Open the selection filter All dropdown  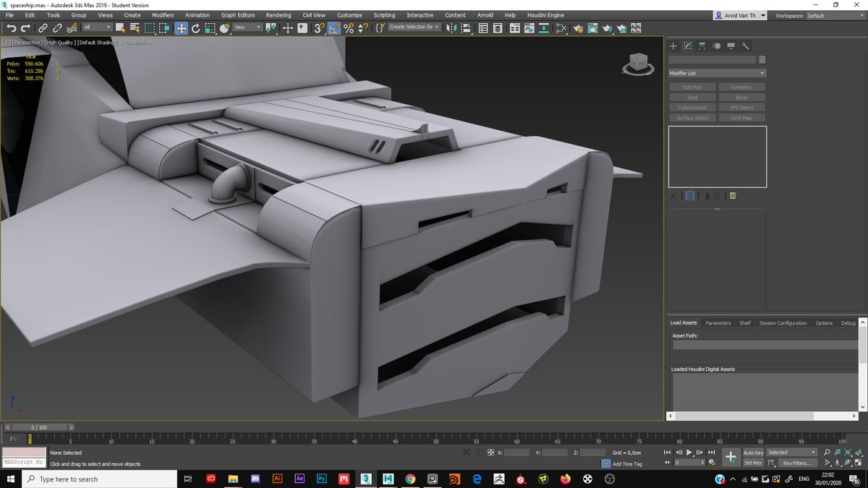[x=97, y=27]
